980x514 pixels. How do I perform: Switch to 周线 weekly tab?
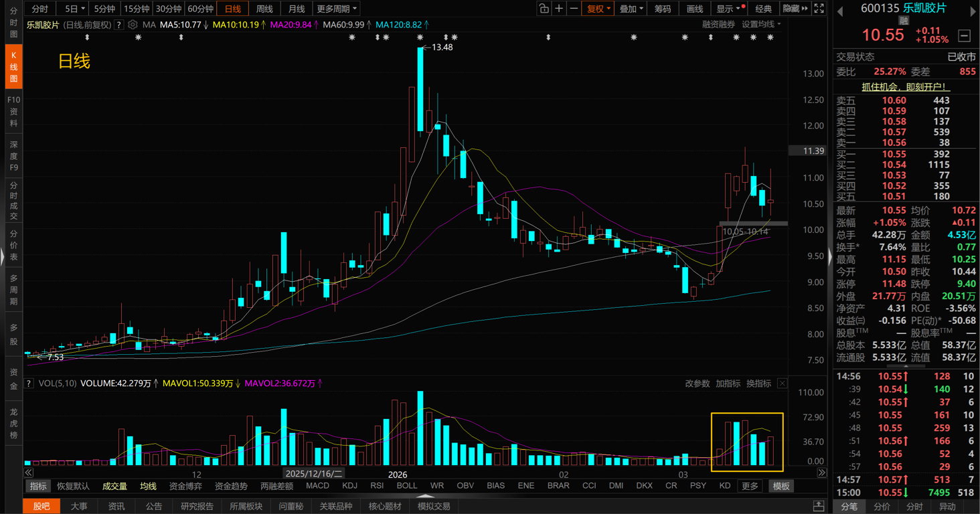tap(264, 9)
